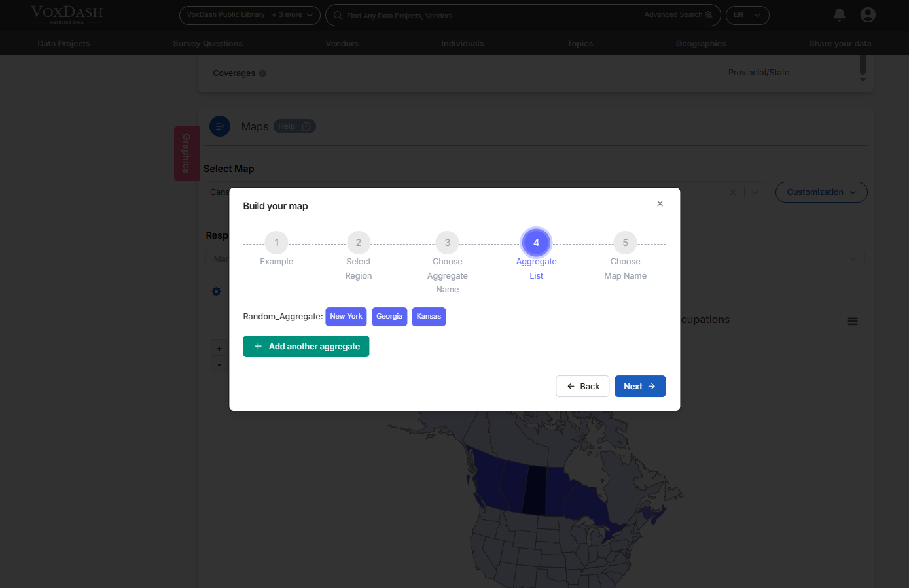Click Add another aggregate
909x588 pixels.
point(306,346)
